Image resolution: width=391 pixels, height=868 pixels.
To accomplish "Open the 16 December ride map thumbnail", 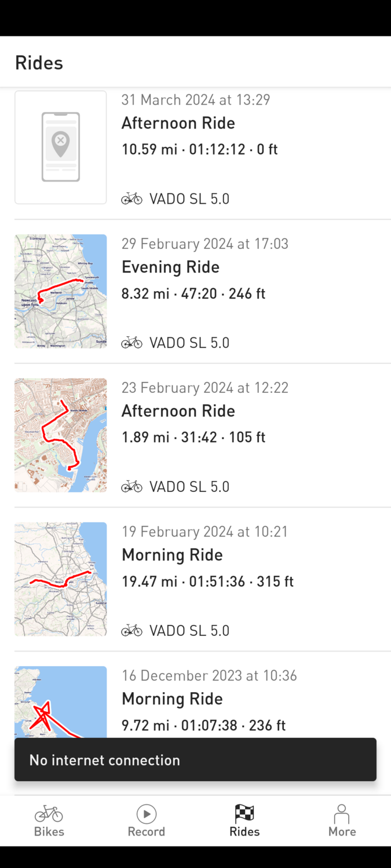I will (x=61, y=701).
